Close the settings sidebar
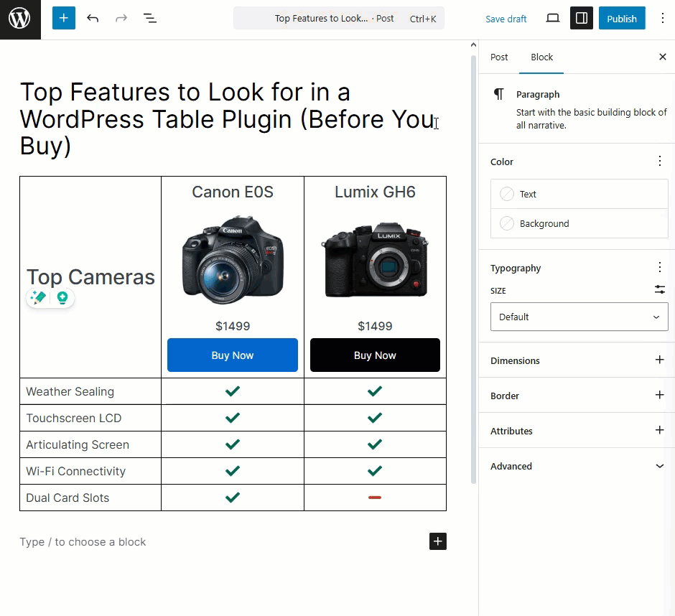This screenshot has width=675, height=616. click(663, 57)
